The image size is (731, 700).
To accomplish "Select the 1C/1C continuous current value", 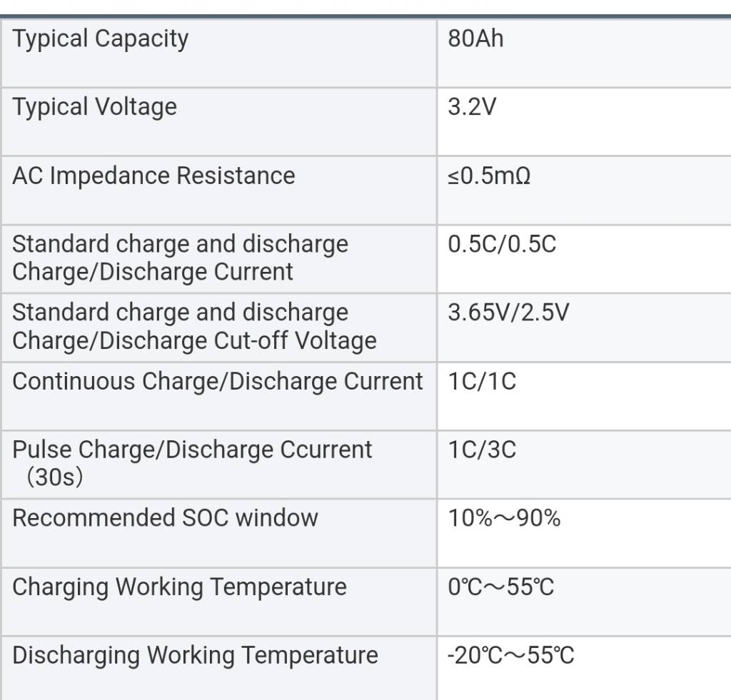I will pos(482,381).
